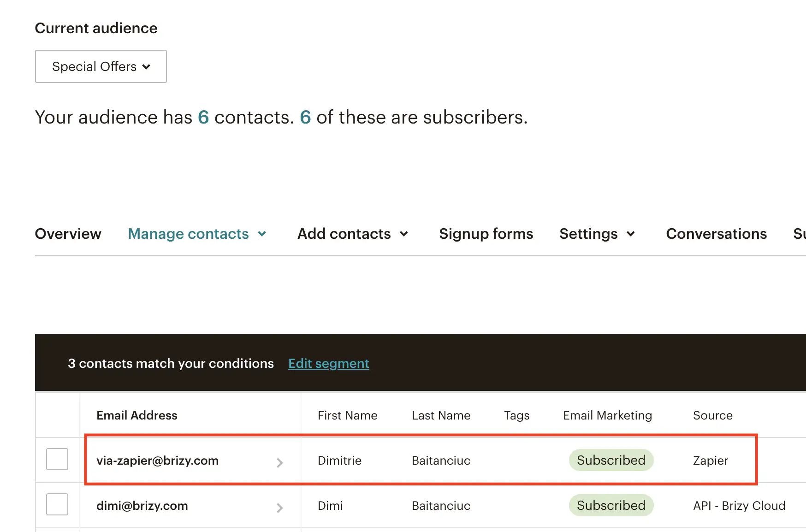The image size is (806, 532).
Task: Click the Email Marketing column header
Action: click(x=607, y=415)
